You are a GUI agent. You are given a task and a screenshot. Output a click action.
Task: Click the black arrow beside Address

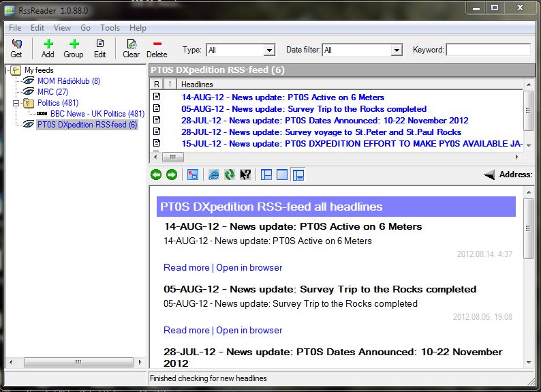tap(489, 175)
